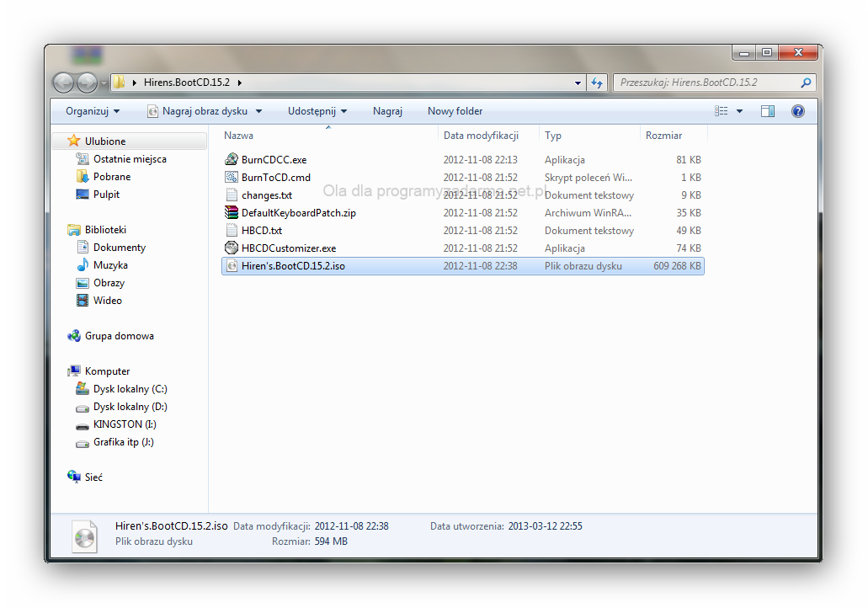Open Sieć in the navigation pane
This screenshot has width=868, height=608.
pos(93,477)
